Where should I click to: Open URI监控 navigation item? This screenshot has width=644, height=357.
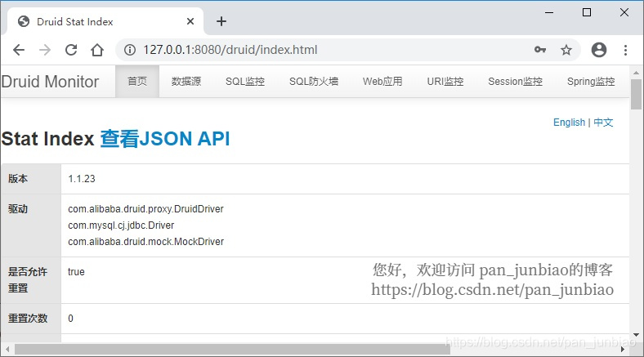pos(445,81)
